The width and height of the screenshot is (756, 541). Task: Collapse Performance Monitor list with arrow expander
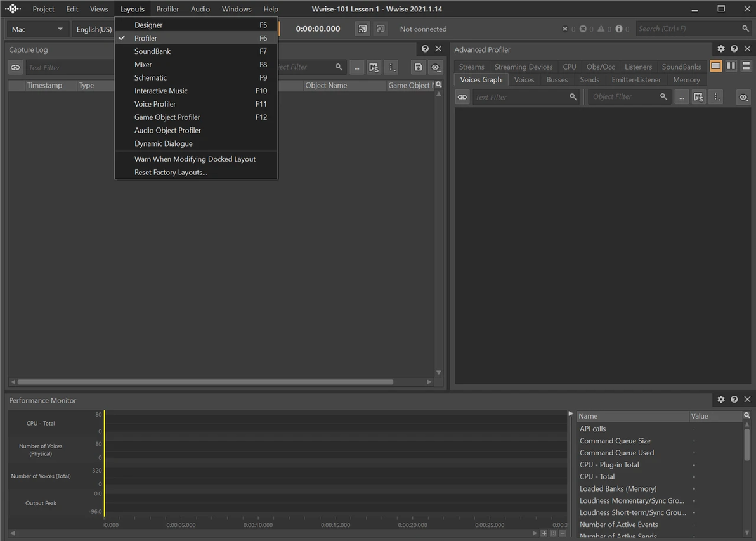click(x=571, y=414)
